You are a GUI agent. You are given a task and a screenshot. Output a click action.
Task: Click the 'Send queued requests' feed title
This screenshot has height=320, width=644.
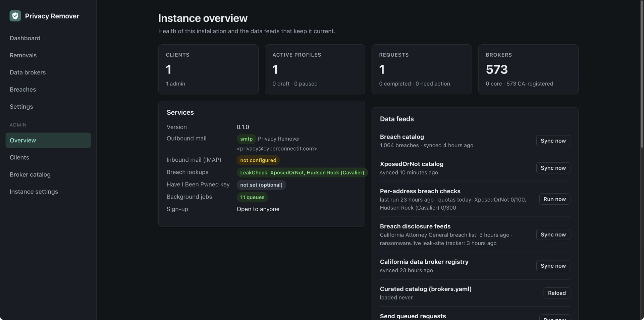point(413,316)
